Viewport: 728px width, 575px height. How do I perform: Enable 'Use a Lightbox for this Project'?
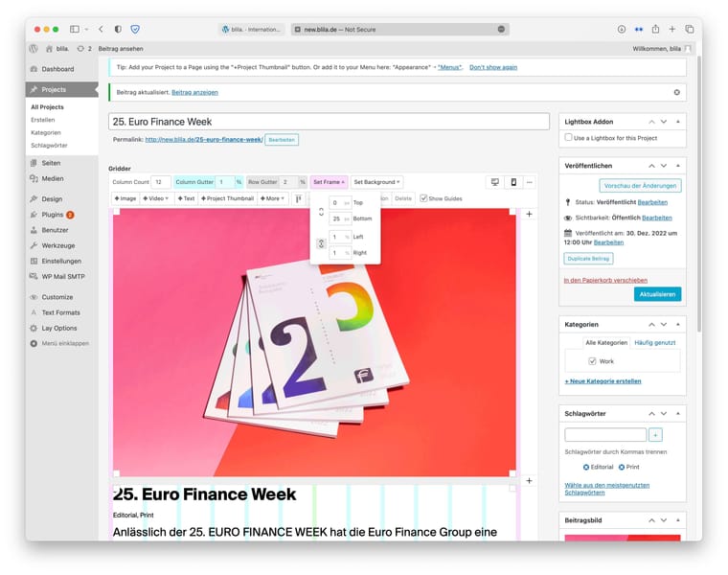[569, 138]
